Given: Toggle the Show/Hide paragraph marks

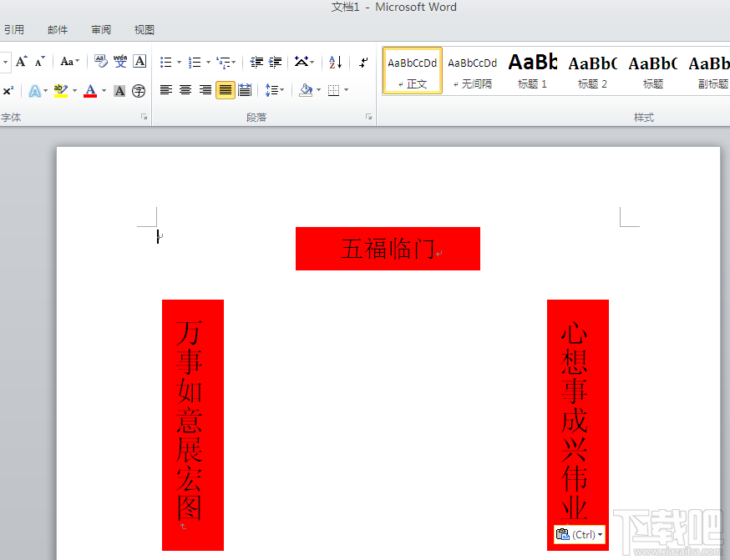Looking at the screenshot, I should point(364,62).
